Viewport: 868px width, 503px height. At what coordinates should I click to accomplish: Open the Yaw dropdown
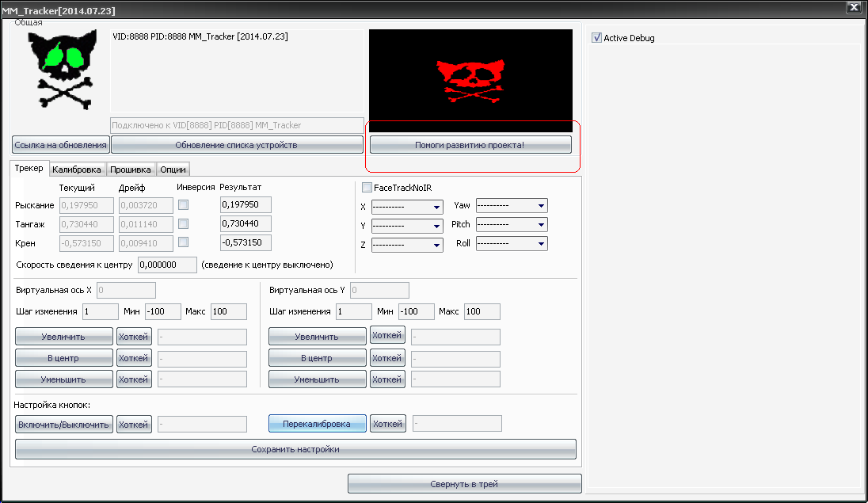512,205
